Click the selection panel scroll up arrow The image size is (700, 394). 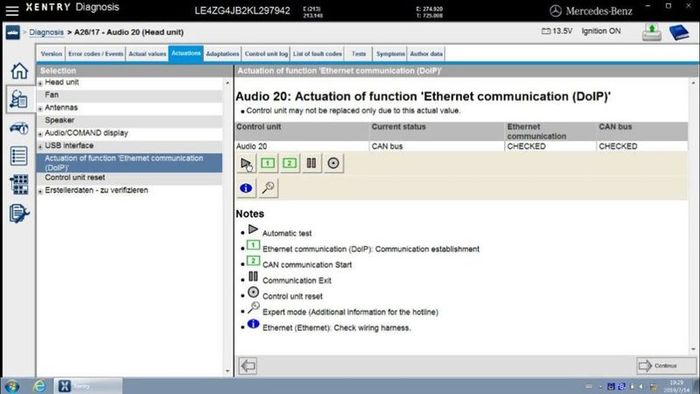coord(227,83)
